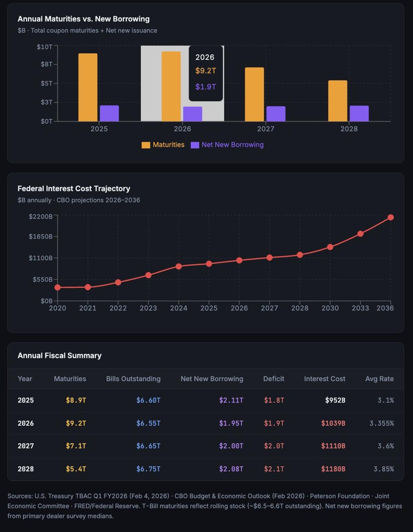Click the Interest Cost column header
This screenshot has width=413, height=532.
[324, 379]
